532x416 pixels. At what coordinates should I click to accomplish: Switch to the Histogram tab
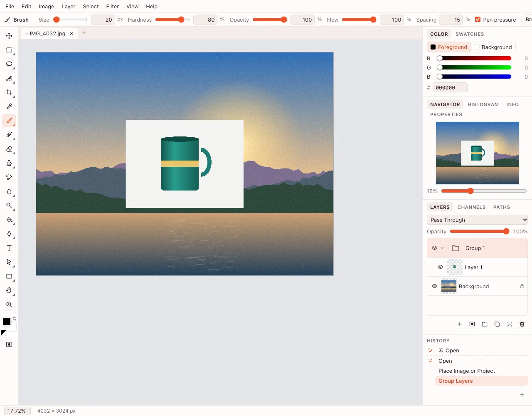click(x=483, y=104)
